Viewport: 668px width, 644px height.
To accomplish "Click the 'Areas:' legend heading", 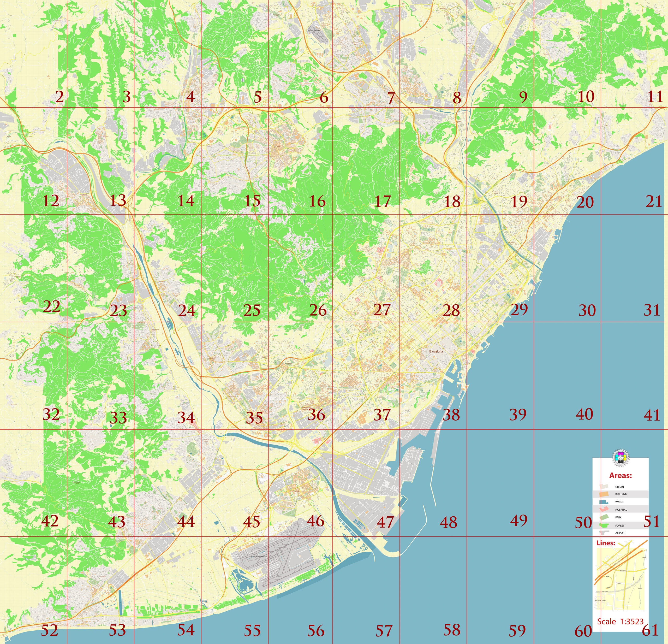I will tap(620, 476).
